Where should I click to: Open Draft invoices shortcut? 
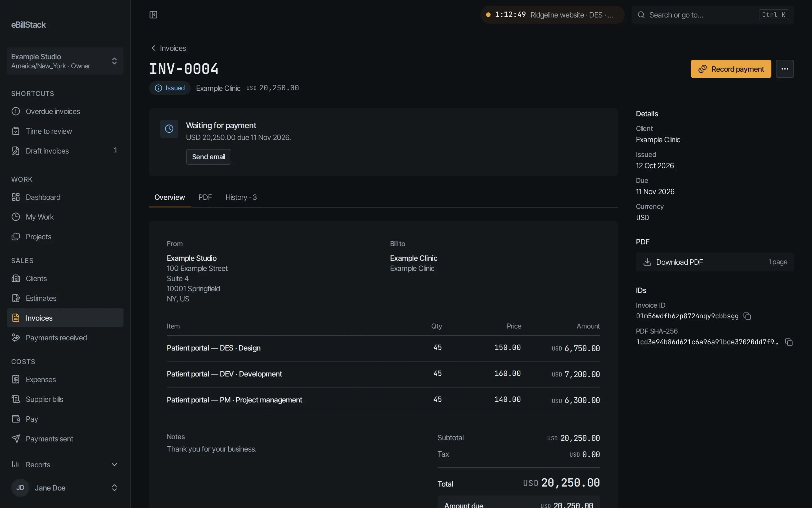(65, 151)
